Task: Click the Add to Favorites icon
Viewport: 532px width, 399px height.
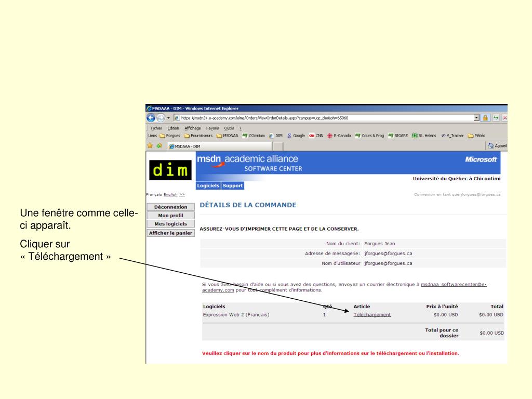Action: [159, 146]
